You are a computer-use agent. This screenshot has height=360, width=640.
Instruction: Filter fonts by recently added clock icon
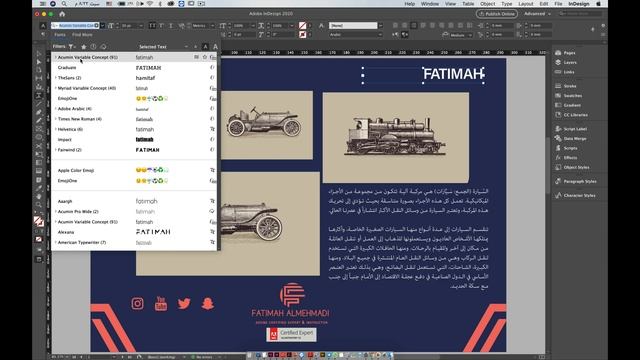click(93, 47)
